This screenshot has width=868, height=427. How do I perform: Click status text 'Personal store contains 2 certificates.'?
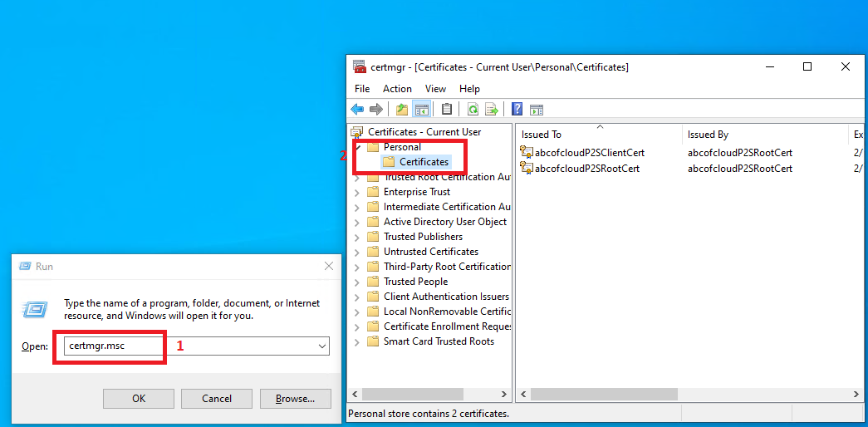pyautogui.click(x=429, y=413)
